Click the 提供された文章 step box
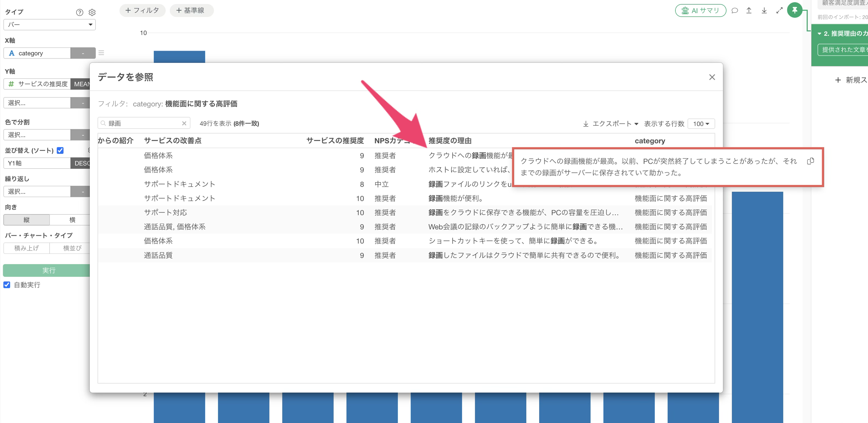Image resolution: width=868 pixels, height=423 pixels. [843, 50]
